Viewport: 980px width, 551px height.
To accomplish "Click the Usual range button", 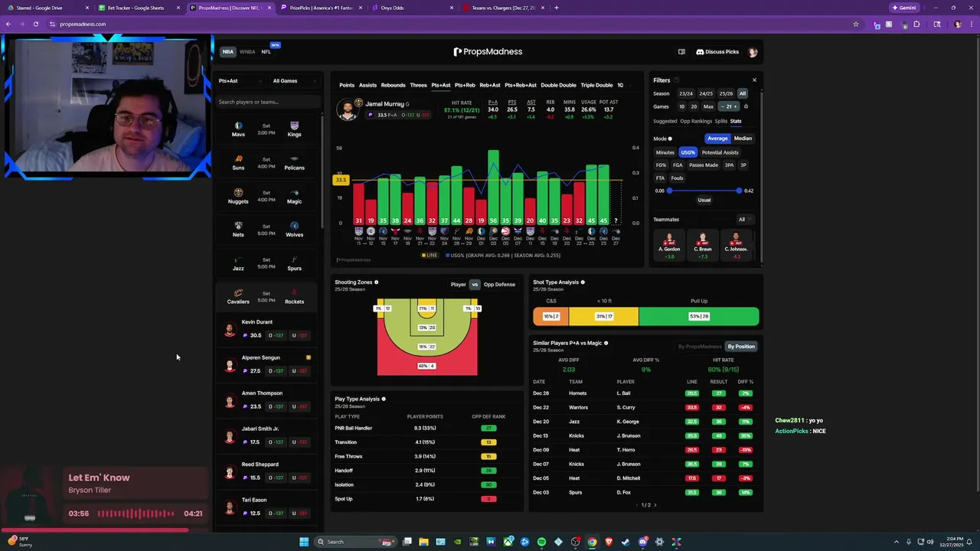I will pyautogui.click(x=704, y=201).
